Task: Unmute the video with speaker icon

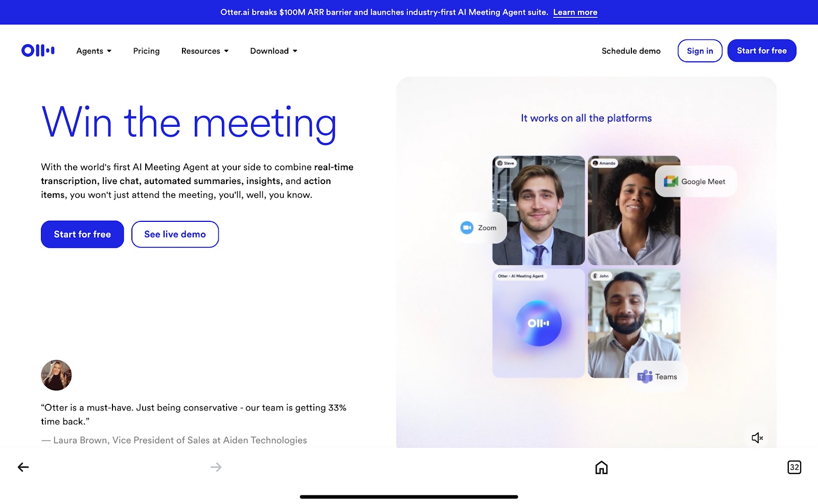Action: pos(757,438)
